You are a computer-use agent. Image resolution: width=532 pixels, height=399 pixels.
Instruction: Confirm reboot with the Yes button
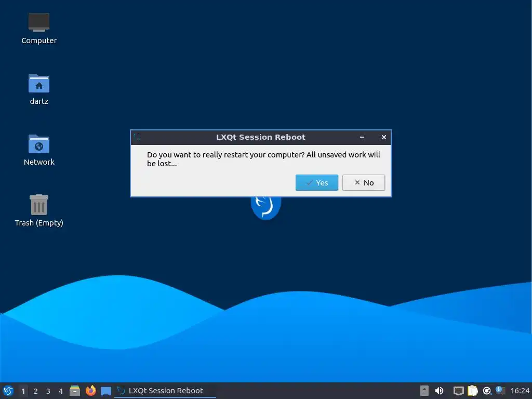[x=316, y=182]
